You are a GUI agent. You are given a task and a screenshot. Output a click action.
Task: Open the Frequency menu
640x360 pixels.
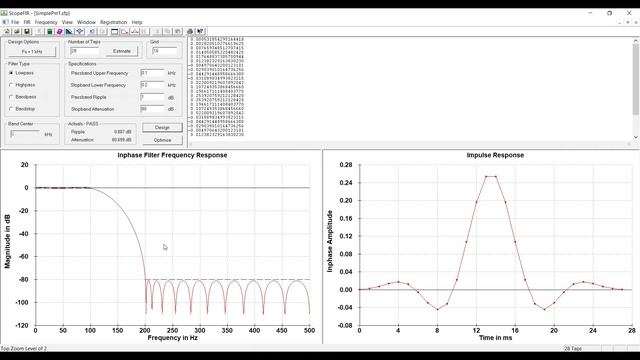click(x=46, y=22)
